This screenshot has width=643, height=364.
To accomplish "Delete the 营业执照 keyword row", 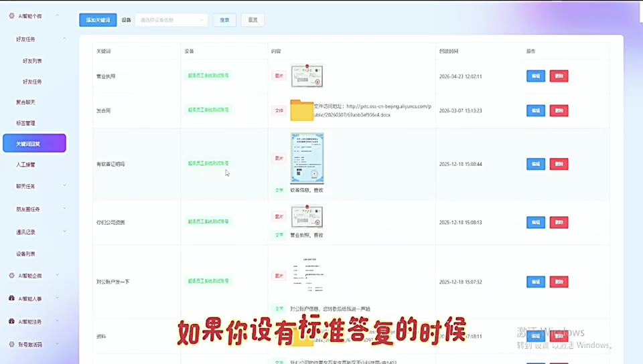I will 559,76.
